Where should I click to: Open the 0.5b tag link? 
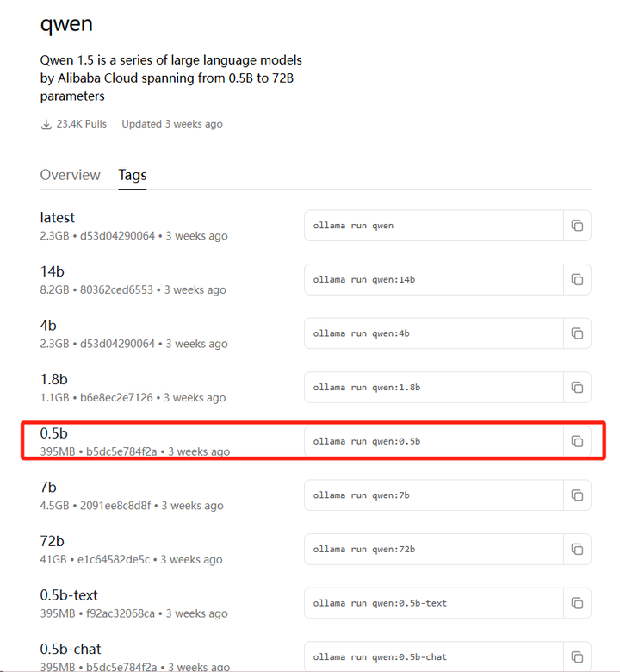coord(54,433)
